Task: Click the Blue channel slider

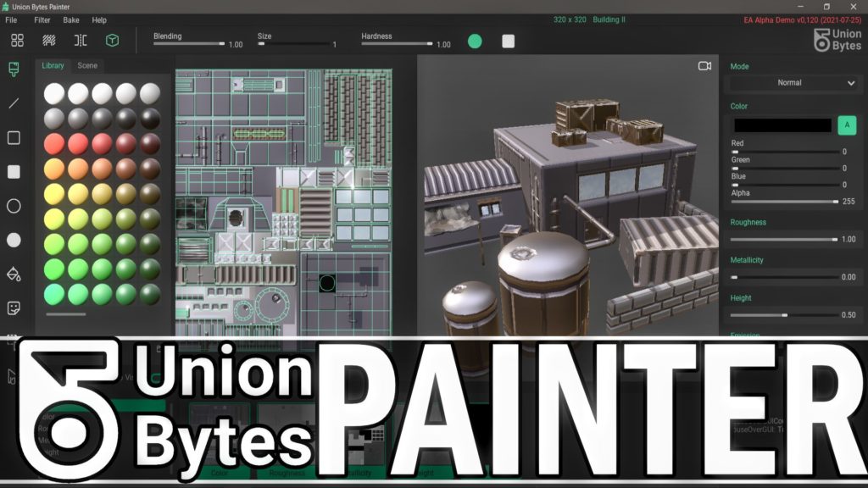Action: pyautogui.click(x=784, y=185)
